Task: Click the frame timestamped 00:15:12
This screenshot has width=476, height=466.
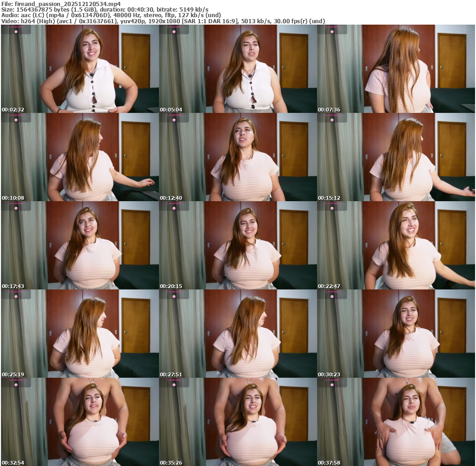Action: point(396,157)
